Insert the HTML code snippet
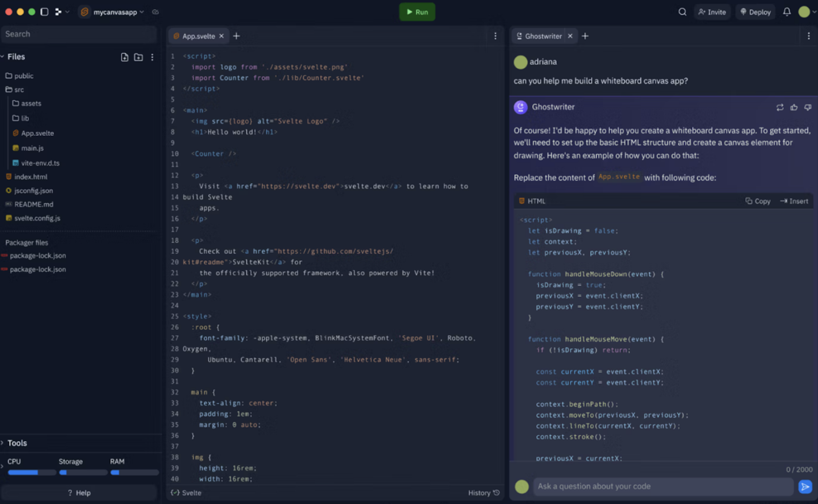Screen dimensions: 818x504 (x=794, y=201)
